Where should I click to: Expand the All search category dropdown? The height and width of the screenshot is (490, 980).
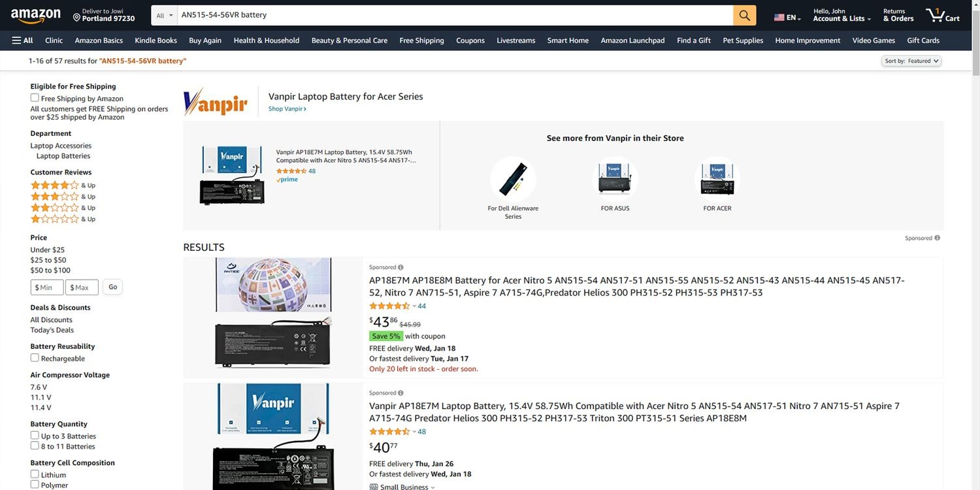point(165,15)
